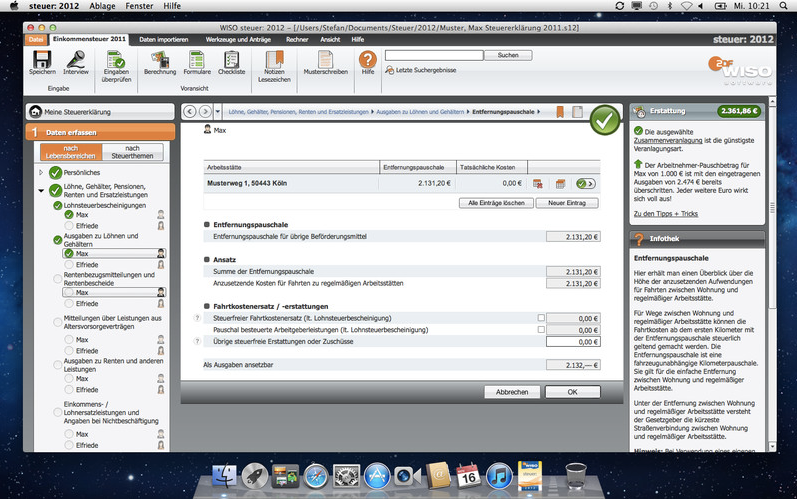Viewport: 797px width, 499px height.
Task: Click the note page icon in breadcrumb bar
Action: 577,112
